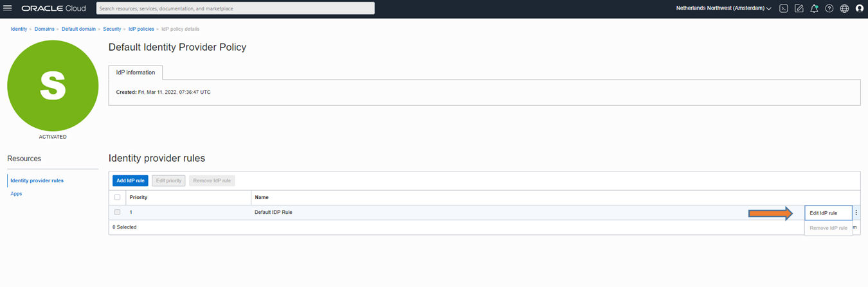
Task: Open the user profile avatar menu
Action: [x=860, y=8]
